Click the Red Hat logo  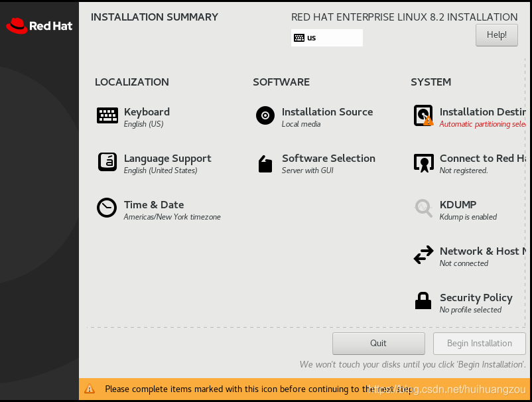39,26
